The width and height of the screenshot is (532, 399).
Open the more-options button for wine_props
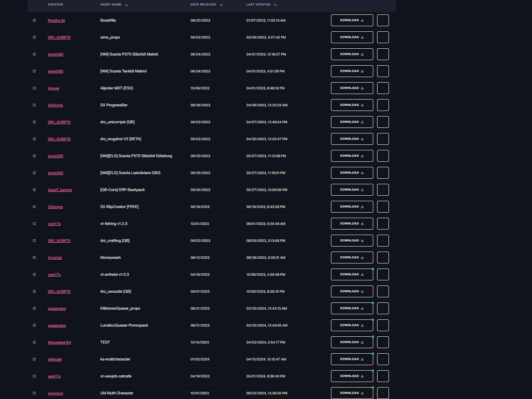click(383, 37)
